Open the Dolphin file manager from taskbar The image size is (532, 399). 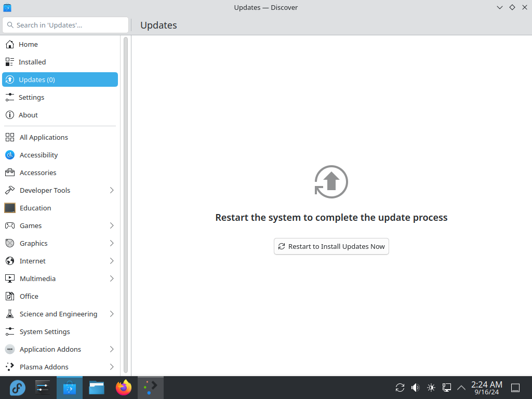click(97, 388)
